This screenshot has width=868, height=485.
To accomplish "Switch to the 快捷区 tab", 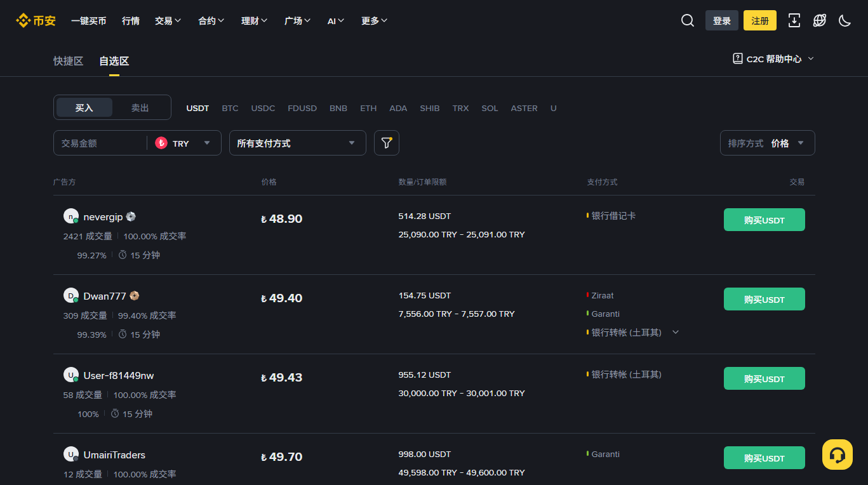I will click(69, 61).
